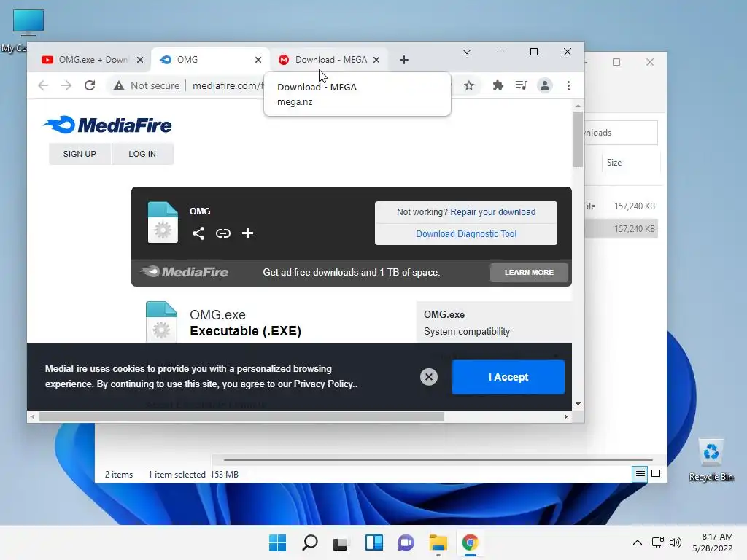Close the YouTube OMG.exe tab

click(140, 60)
